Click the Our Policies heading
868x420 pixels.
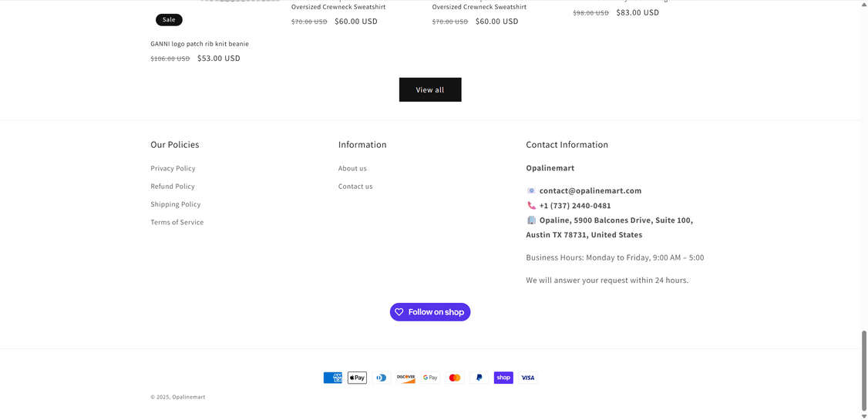click(x=175, y=144)
